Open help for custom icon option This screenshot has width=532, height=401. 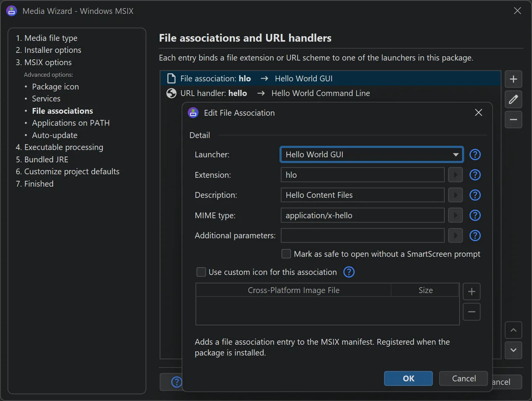click(x=349, y=272)
